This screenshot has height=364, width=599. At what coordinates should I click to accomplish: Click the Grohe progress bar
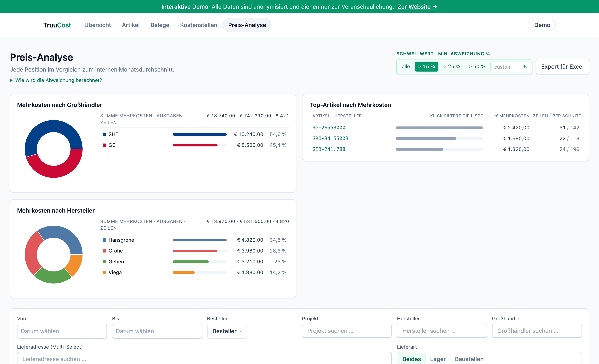point(200,251)
